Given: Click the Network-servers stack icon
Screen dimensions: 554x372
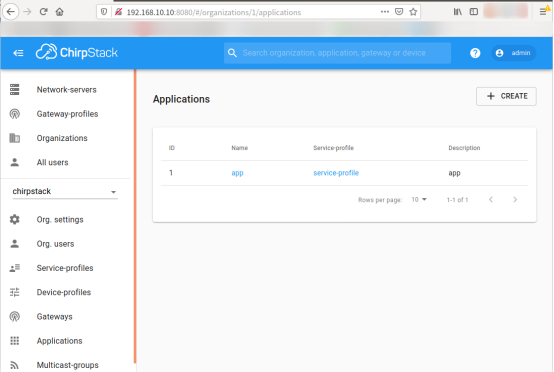Looking at the screenshot, I should click(x=14, y=90).
